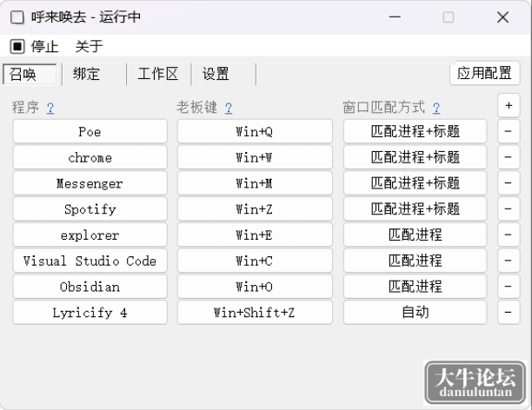Change match mode for chrome row
The height and width of the screenshot is (410, 532).
415,157
